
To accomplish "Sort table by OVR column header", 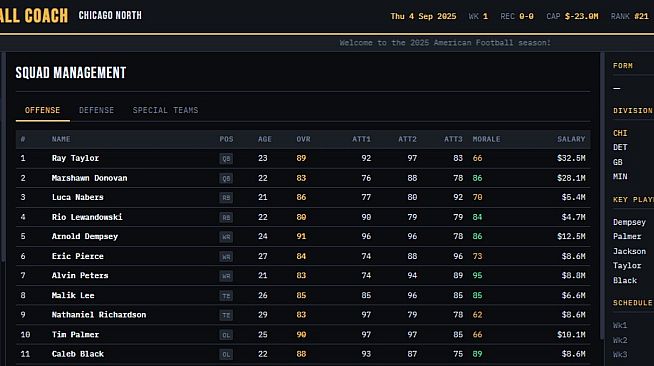I will (x=303, y=139).
